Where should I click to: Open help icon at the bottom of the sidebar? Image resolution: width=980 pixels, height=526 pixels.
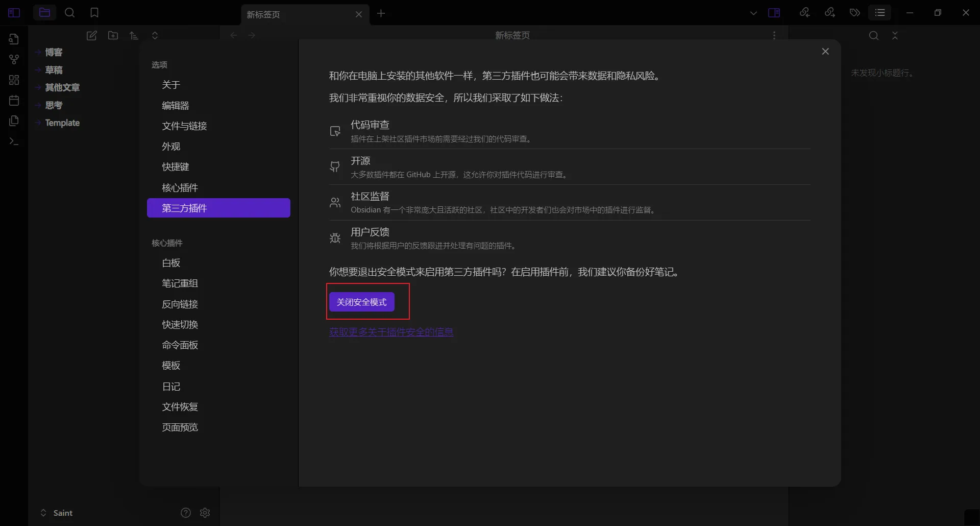186,513
